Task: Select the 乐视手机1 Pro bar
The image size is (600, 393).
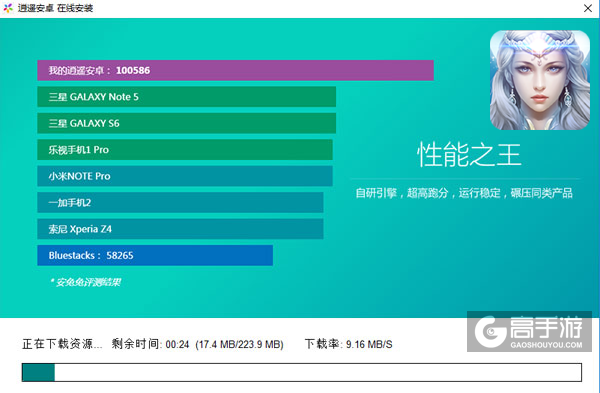Action: [x=185, y=150]
